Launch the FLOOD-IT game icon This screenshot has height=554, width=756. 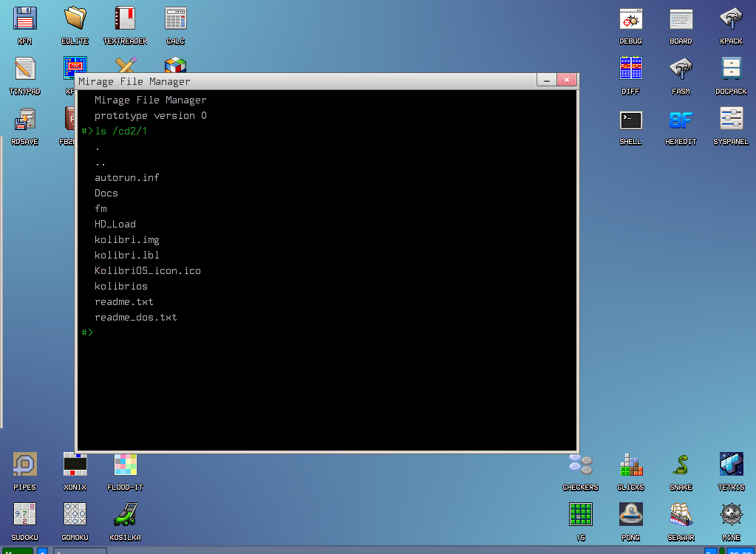click(x=125, y=465)
